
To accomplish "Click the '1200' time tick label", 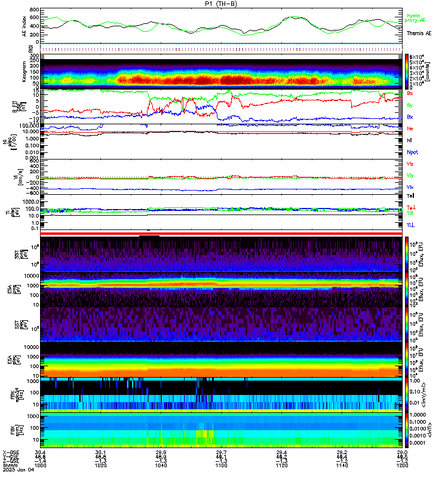I will [402, 465].
